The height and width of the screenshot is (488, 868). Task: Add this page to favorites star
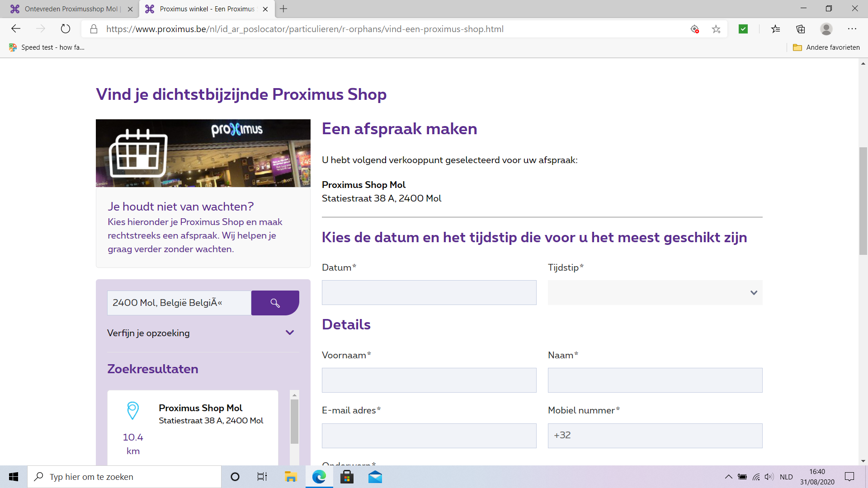point(716,29)
